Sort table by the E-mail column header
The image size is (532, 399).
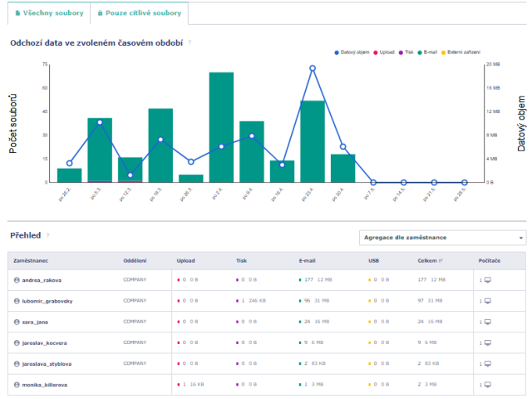point(307,260)
